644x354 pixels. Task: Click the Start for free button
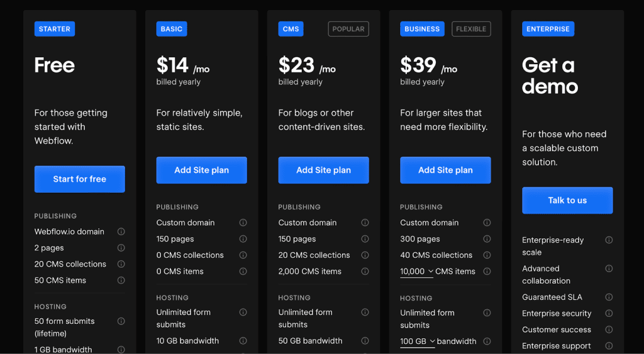(x=80, y=179)
